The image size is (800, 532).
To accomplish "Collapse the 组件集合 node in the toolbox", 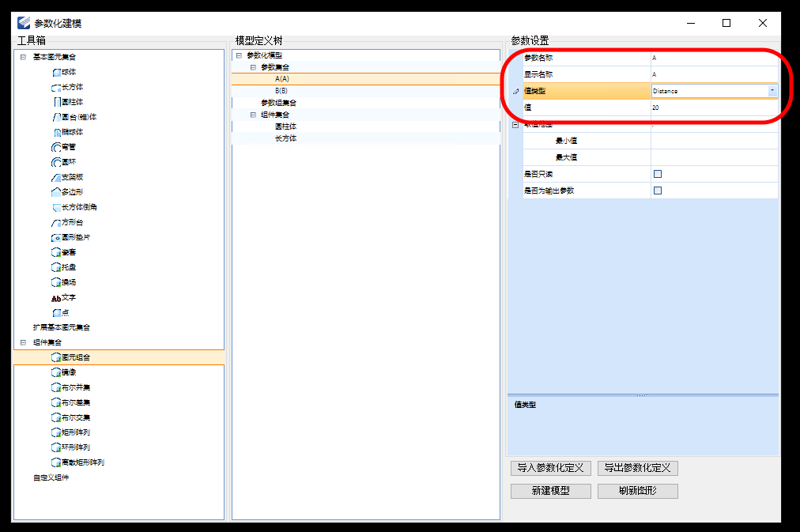I will [x=23, y=342].
